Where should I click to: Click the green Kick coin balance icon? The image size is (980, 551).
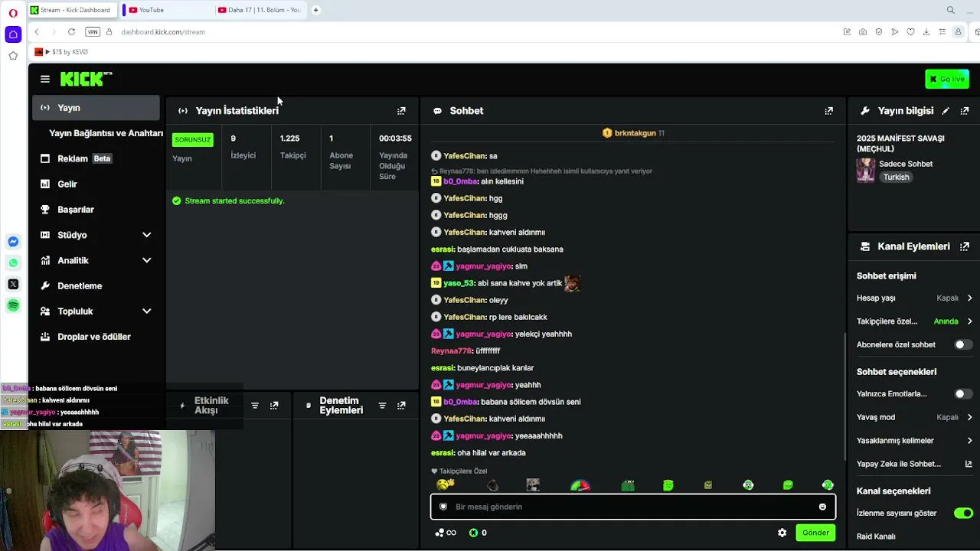[x=473, y=533]
